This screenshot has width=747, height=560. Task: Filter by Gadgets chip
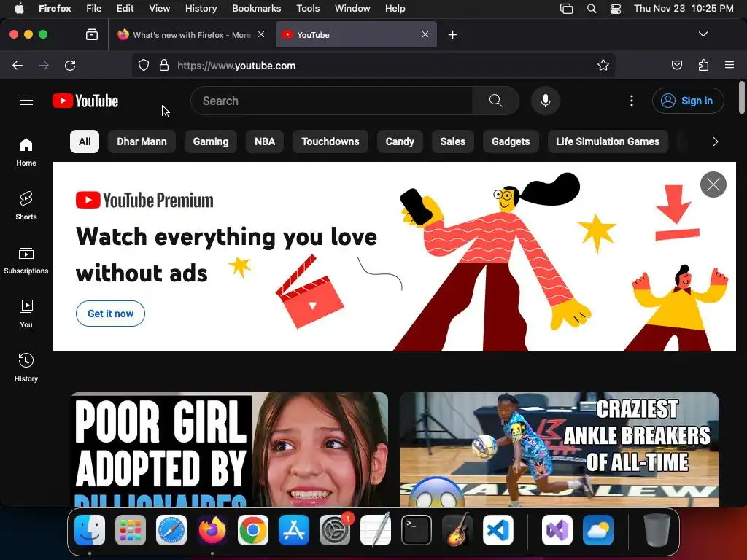(511, 141)
